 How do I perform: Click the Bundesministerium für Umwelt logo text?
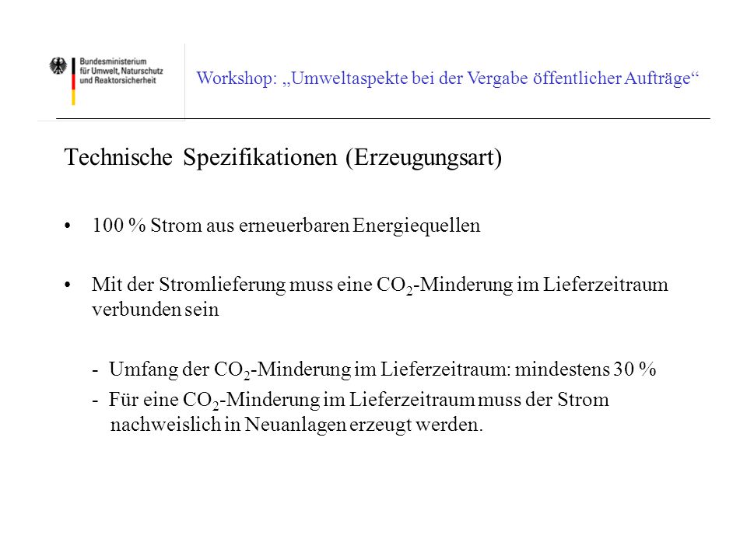click(x=121, y=71)
